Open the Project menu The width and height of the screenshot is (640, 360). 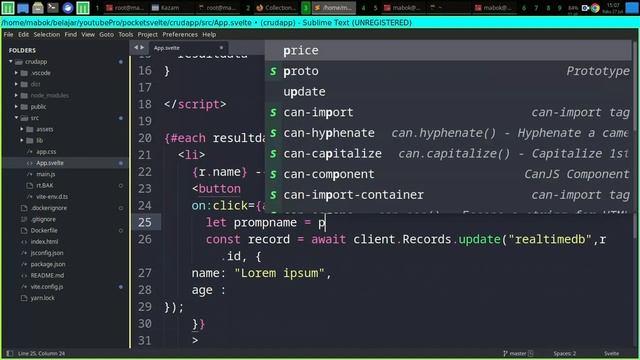147,35
